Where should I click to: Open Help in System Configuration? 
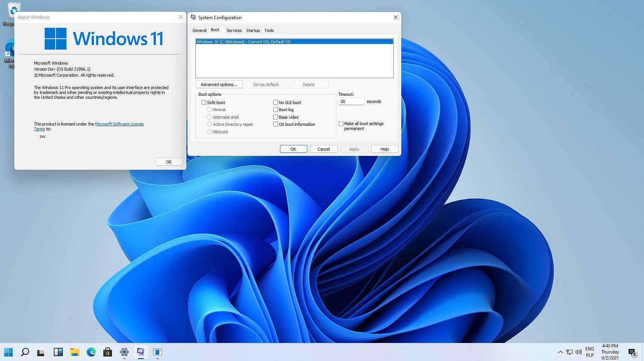tap(385, 149)
